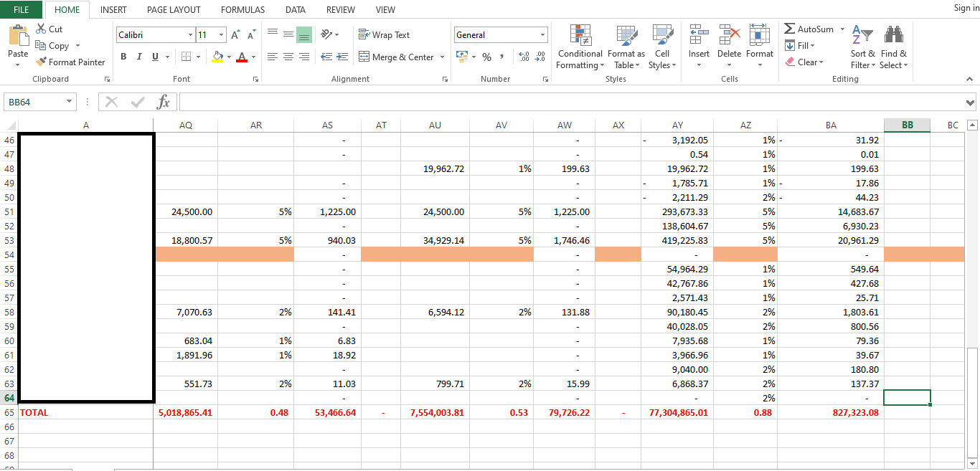The image size is (980, 471).
Task: Enable Wrap Text
Action: [385, 34]
